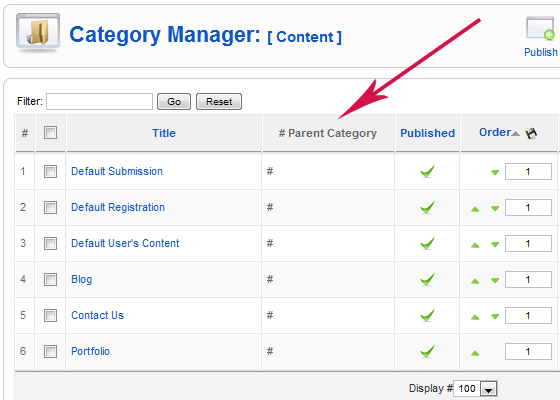The width and height of the screenshot is (560, 400).
Task: Select the Portfolio row checkbox
Action: pos(50,351)
